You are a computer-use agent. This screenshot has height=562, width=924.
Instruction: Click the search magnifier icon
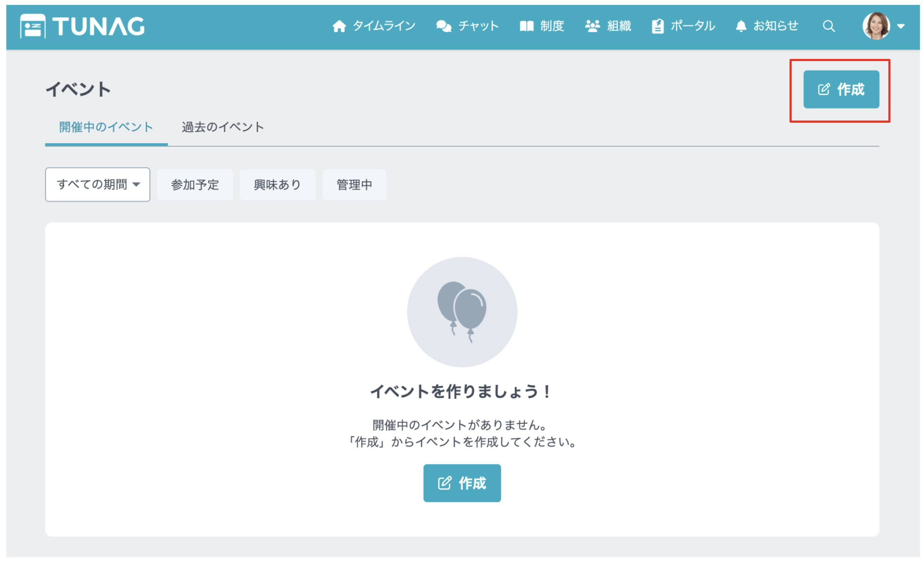click(828, 26)
